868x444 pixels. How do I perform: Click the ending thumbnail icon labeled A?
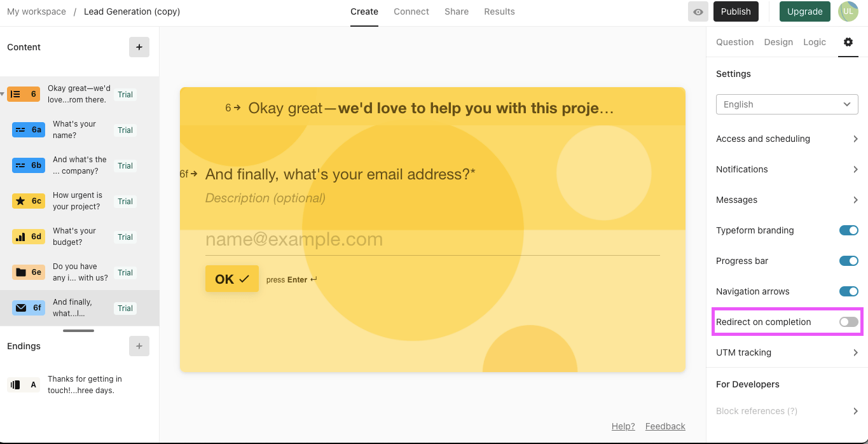pos(23,384)
